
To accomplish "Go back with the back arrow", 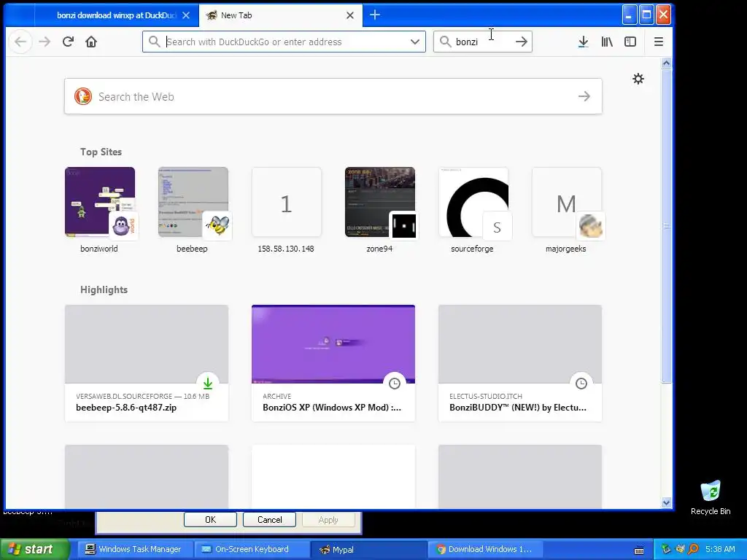I will (20, 42).
